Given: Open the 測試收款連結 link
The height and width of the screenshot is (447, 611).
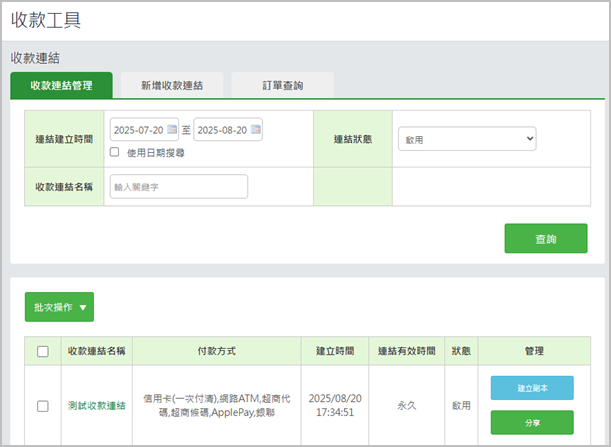Looking at the screenshot, I should [96, 405].
